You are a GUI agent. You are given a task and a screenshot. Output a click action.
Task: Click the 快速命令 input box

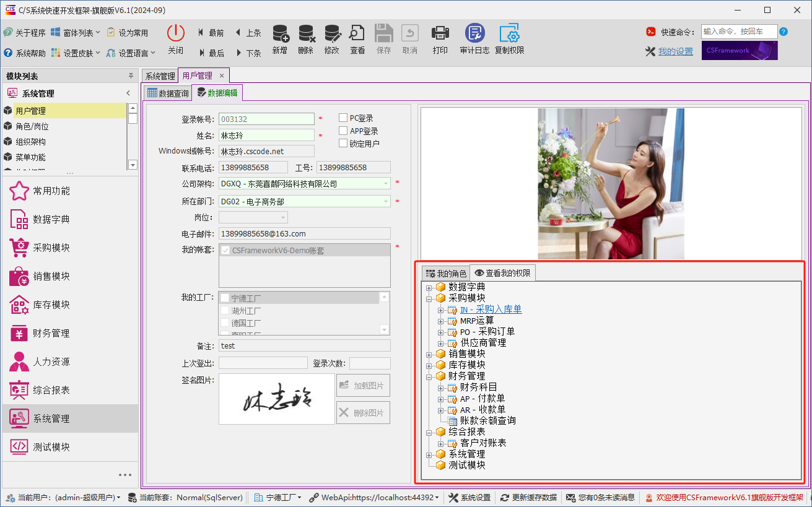(740, 32)
